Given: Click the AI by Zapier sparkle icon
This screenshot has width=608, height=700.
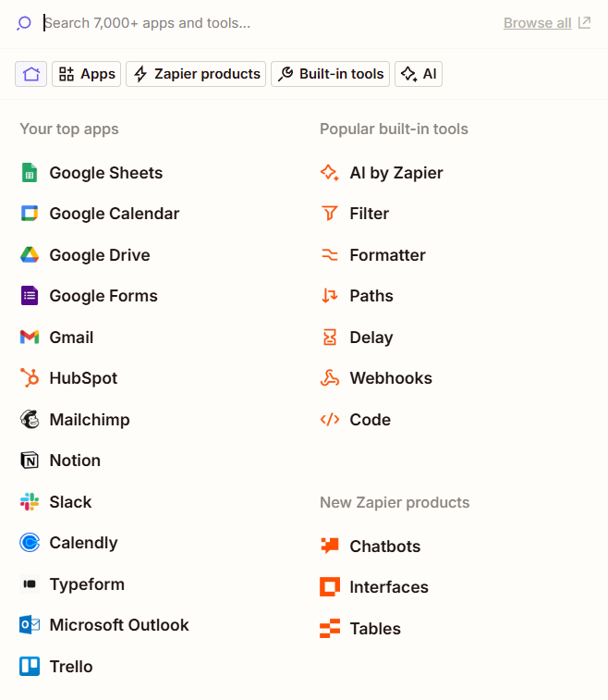Looking at the screenshot, I should click(x=330, y=173).
